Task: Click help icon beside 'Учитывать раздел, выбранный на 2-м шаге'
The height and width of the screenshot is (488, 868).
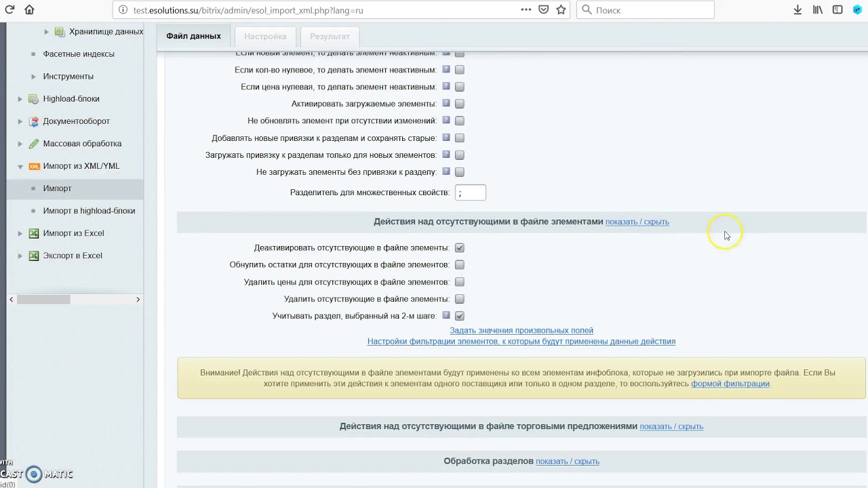Action: pos(446,315)
